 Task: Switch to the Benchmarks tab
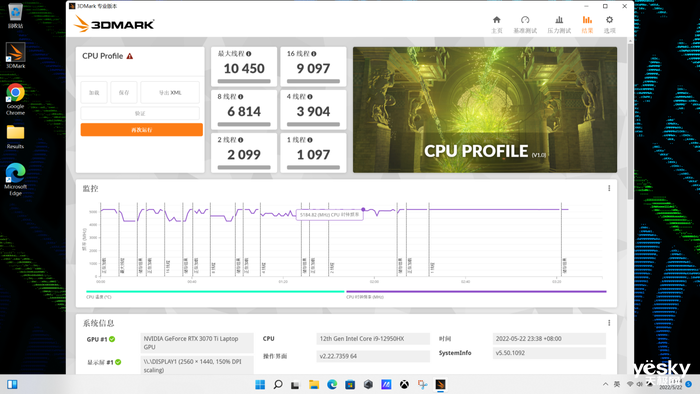[x=525, y=24]
